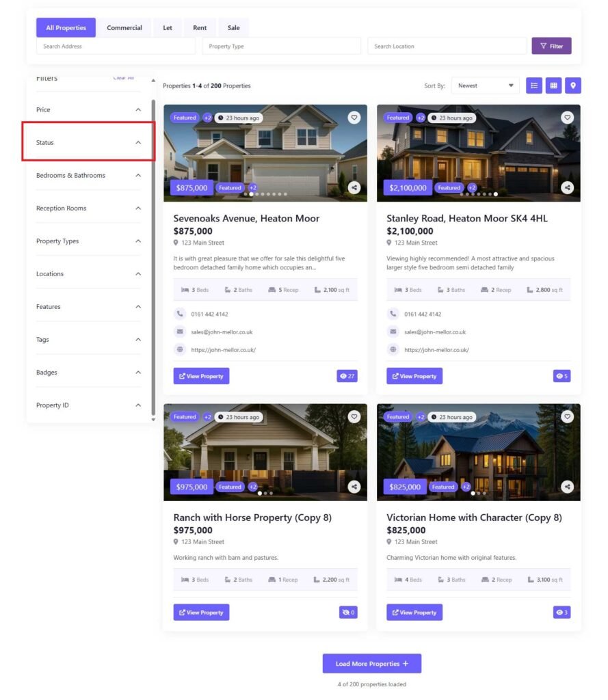Click the +2 badge beside Sevenoaks price
The image size is (608, 700).
click(252, 187)
